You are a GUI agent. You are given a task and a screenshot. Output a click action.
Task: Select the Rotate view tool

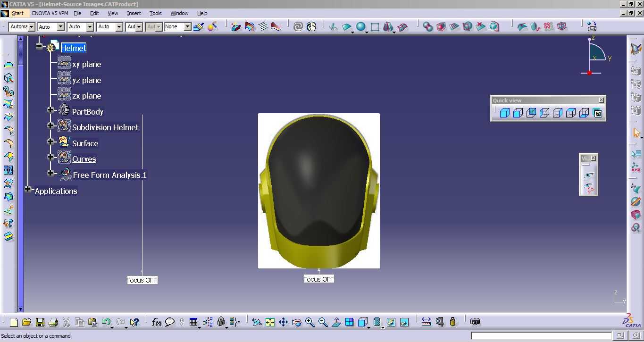(x=297, y=322)
